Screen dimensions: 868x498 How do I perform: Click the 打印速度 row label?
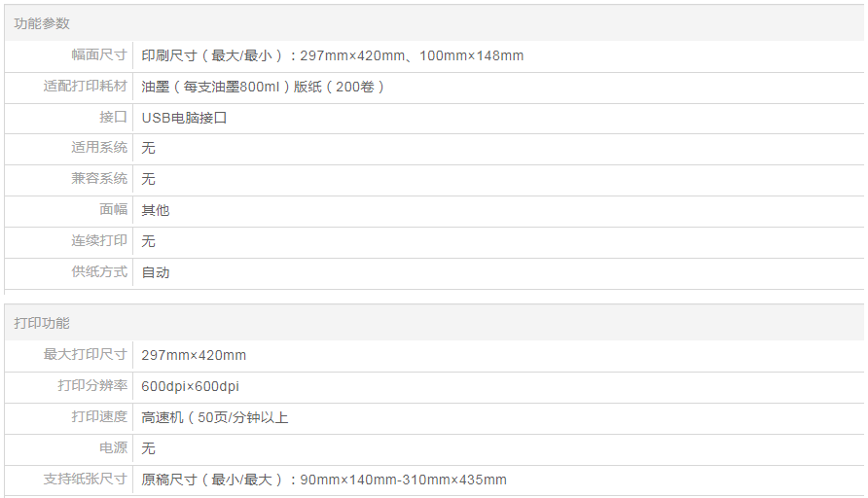[x=99, y=417]
